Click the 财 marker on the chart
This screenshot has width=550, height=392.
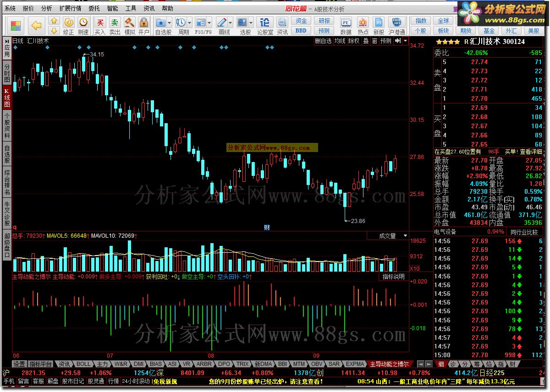267,227
